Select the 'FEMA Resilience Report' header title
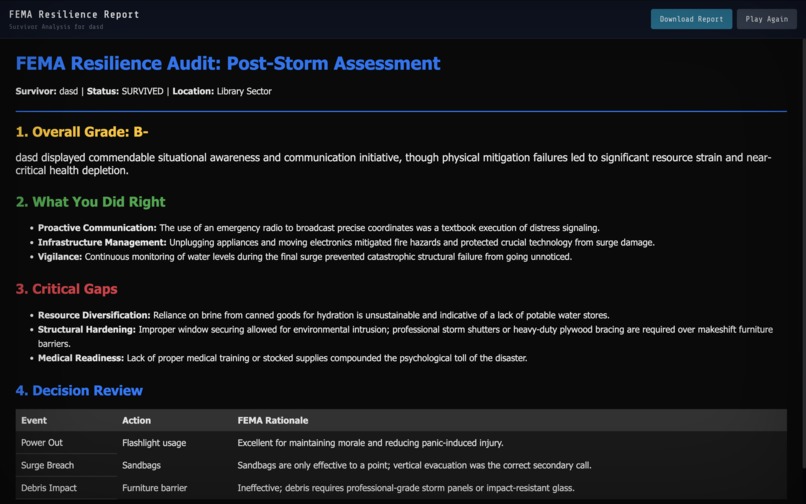 (74, 14)
